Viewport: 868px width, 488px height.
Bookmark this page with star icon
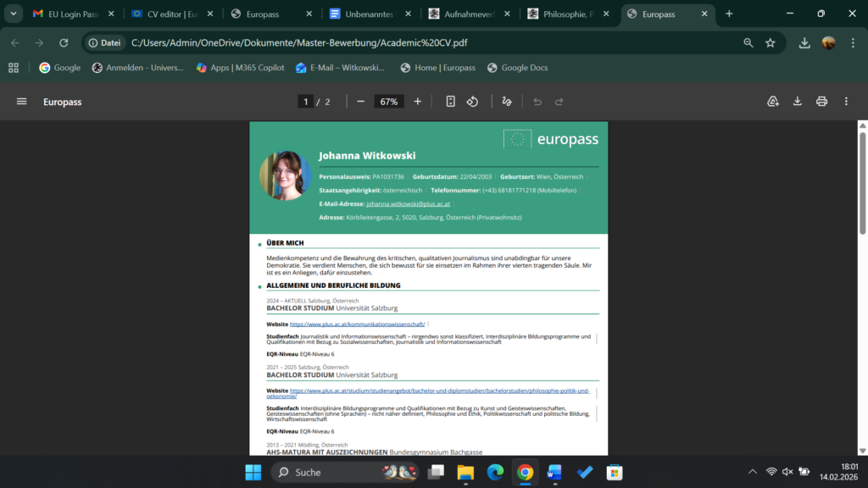tap(771, 42)
